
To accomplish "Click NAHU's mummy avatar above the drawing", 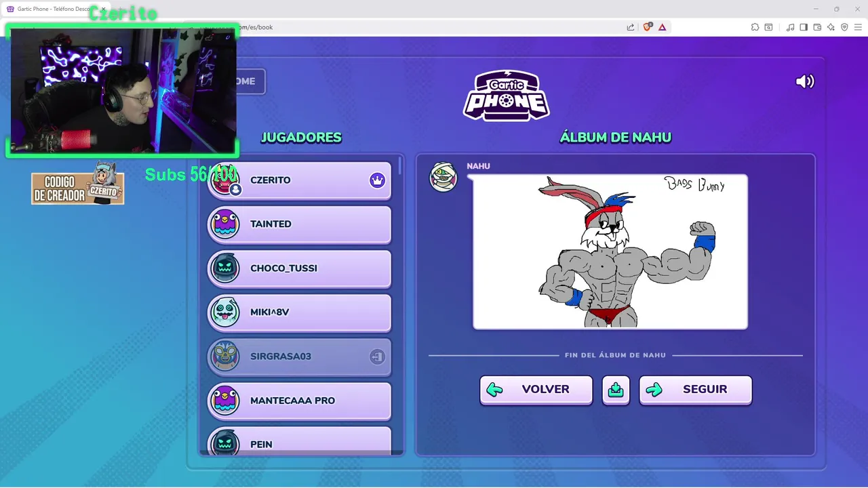I will pos(443,178).
